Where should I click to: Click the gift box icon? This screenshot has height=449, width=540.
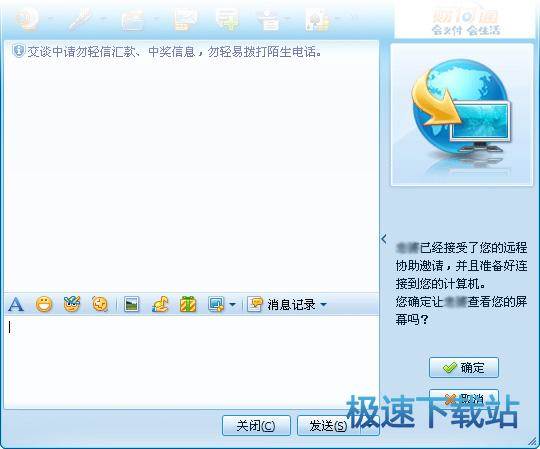click(x=188, y=304)
